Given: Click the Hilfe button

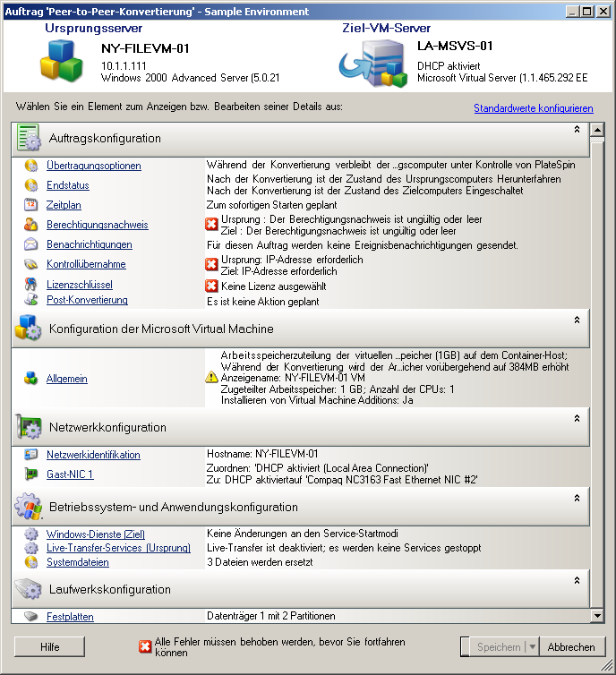Looking at the screenshot, I should pyautogui.click(x=49, y=646).
